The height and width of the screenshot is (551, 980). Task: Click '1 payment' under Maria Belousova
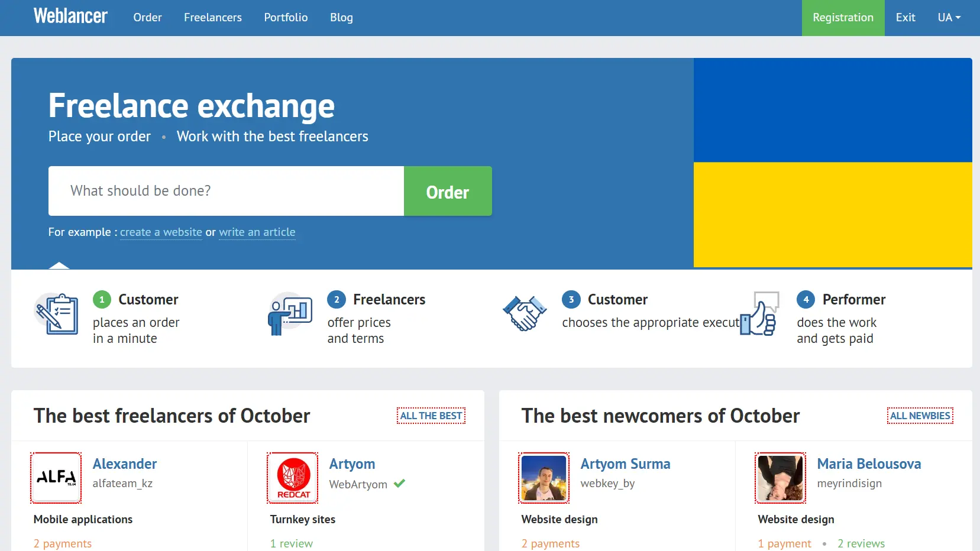pos(785,543)
